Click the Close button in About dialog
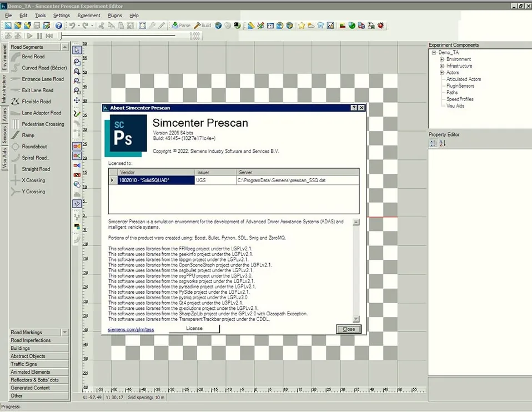The width and height of the screenshot is (532, 412). coord(348,329)
